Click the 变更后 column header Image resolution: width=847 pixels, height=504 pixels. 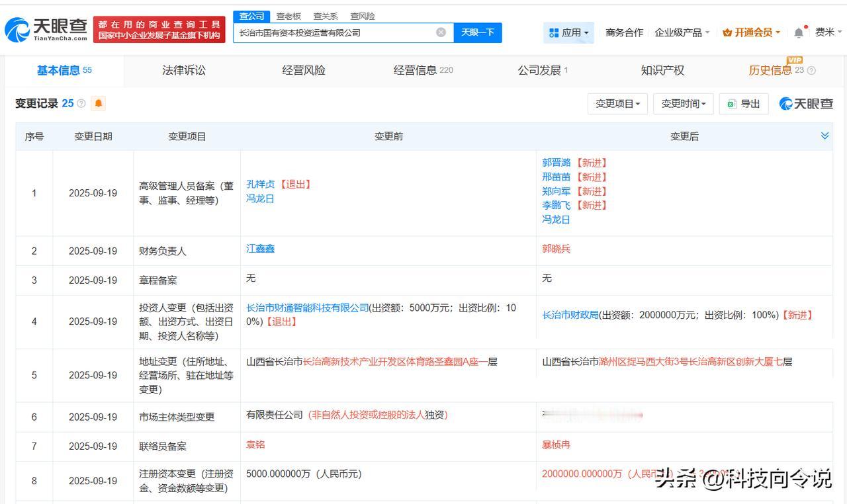click(684, 136)
